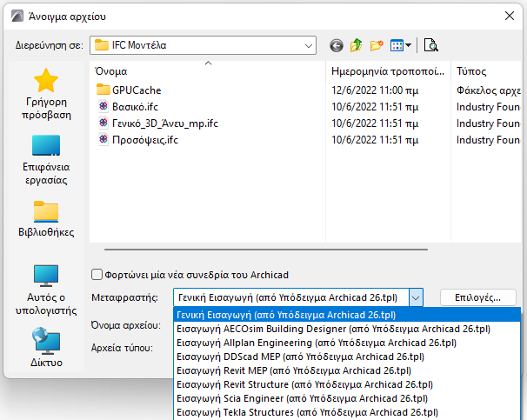This screenshot has width=527, height=420.
Task: Click the Φάκελος αρχείων type cell
Action: (x=489, y=90)
